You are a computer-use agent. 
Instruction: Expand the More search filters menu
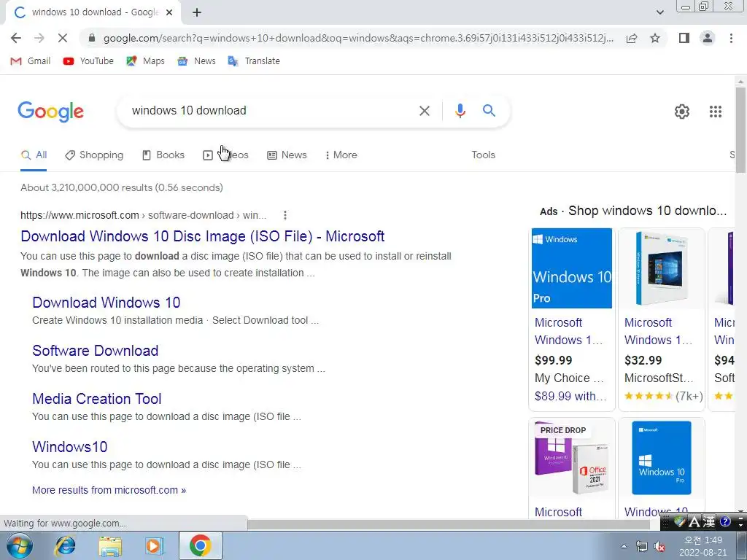341,155
